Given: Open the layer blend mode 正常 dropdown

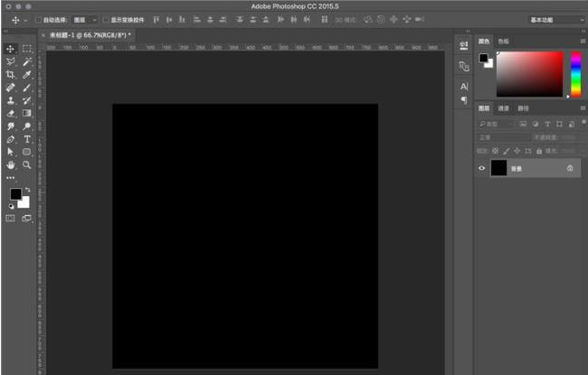Looking at the screenshot, I should [x=502, y=137].
